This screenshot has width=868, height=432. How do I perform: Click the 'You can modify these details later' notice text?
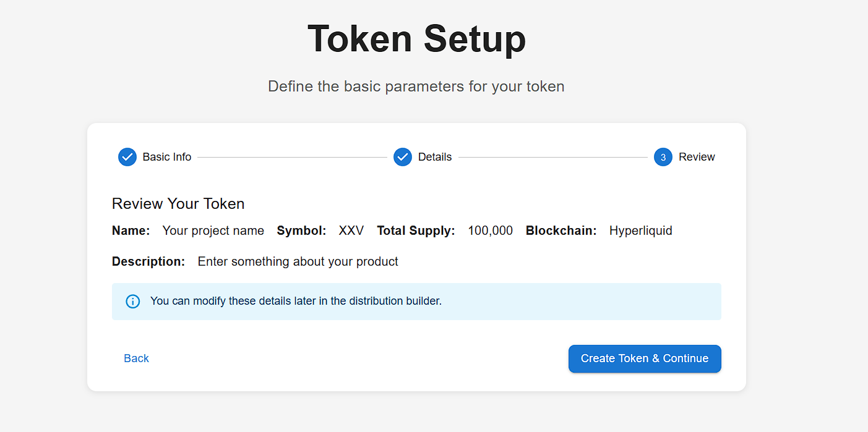tap(296, 302)
